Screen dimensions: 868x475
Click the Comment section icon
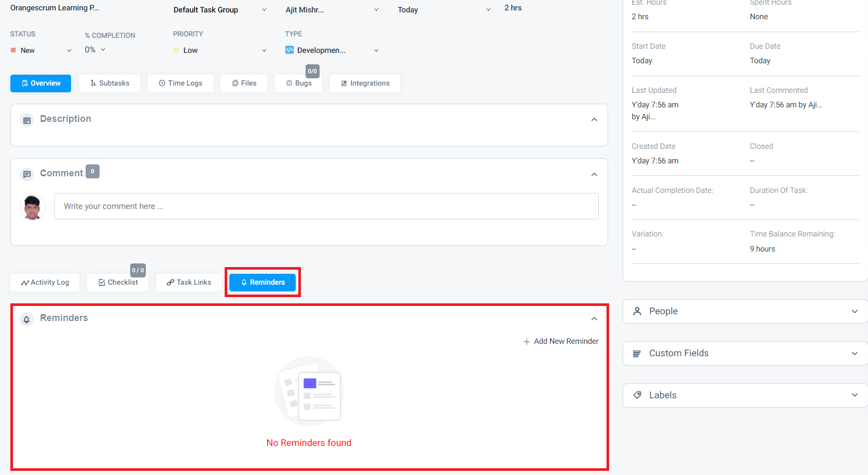click(x=26, y=174)
